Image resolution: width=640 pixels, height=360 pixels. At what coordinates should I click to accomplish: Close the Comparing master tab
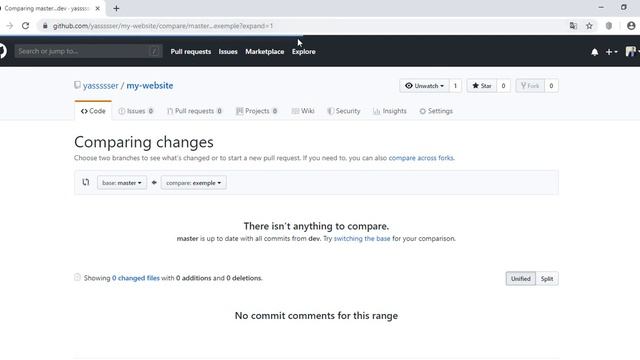coord(98,8)
